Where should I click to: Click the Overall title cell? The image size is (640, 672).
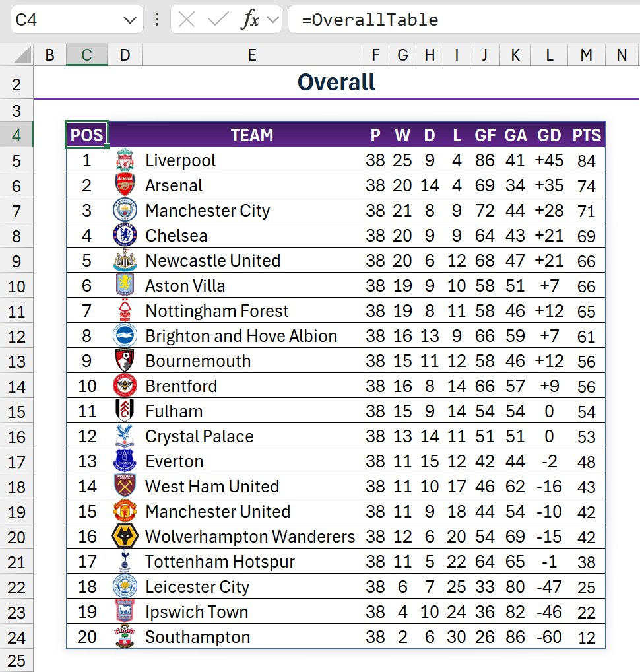[x=336, y=83]
